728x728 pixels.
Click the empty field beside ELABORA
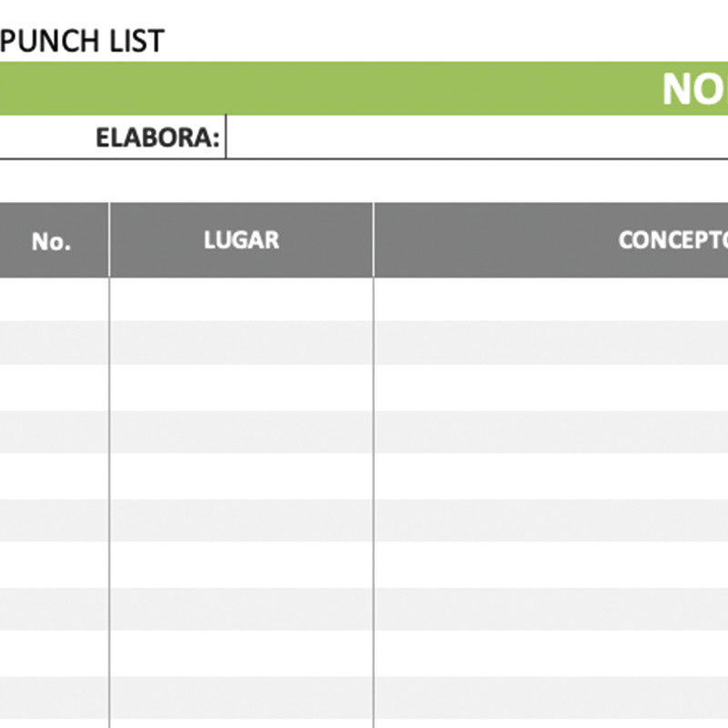tap(473, 138)
